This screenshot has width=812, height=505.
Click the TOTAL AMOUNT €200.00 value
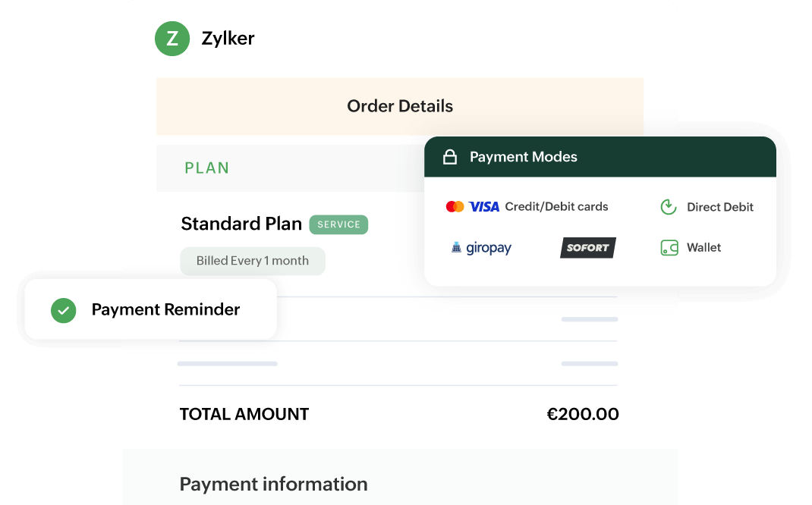pos(581,414)
